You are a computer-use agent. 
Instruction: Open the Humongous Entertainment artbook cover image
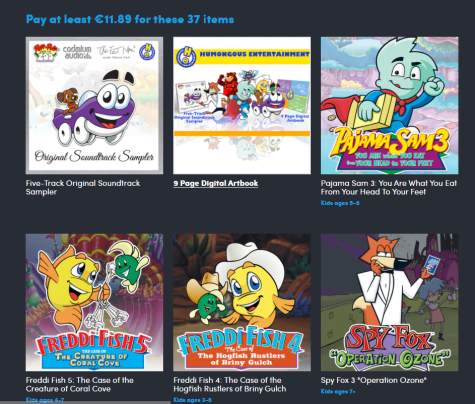tap(242, 105)
